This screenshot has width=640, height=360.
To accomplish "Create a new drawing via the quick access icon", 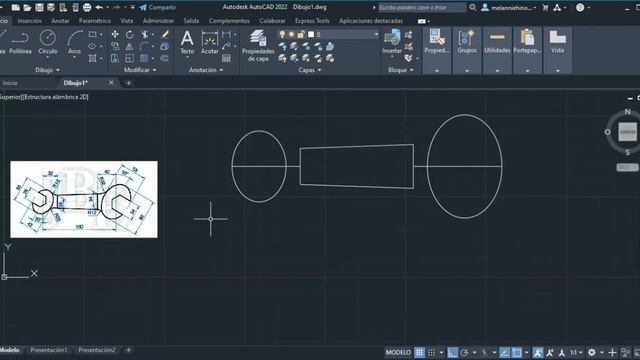I will 16,7.
